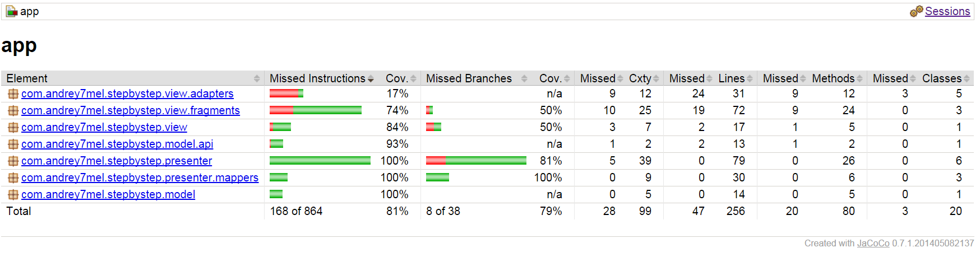Sort by Methods column header
This screenshot has height=257, width=980.
pos(833,78)
